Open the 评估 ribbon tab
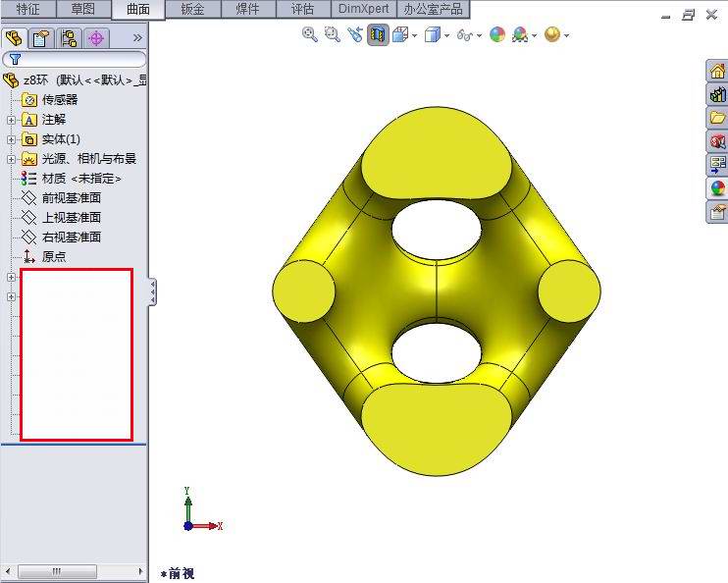Screen dimensions: 728x583 coord(303,9)
